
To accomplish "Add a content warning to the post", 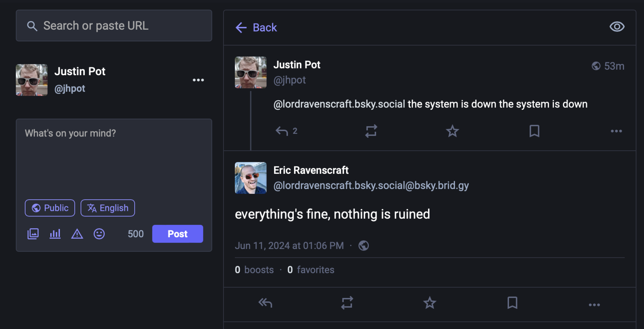I will [77, 234].
